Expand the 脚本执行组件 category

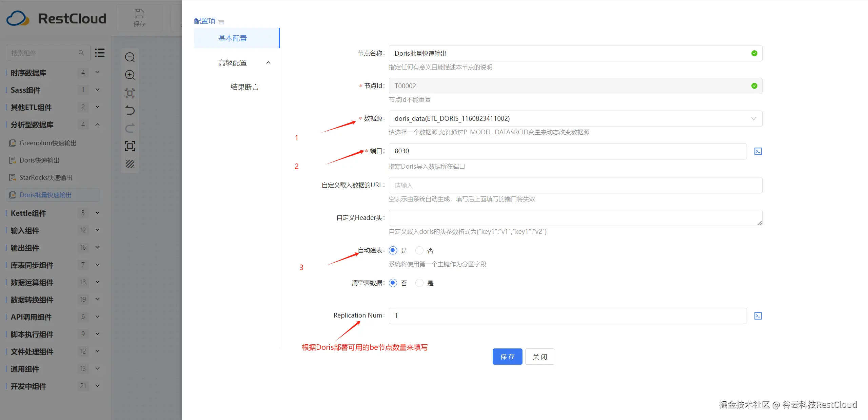click(x=97, y=334)
